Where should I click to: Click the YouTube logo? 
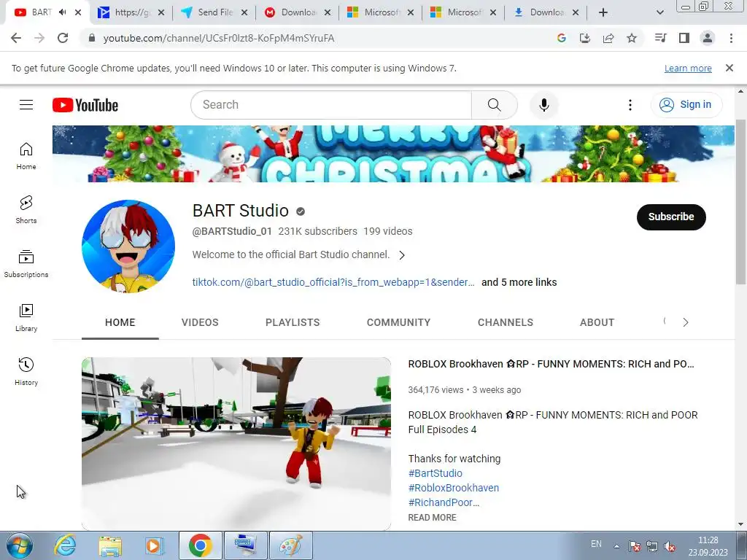tap(85, 105)
